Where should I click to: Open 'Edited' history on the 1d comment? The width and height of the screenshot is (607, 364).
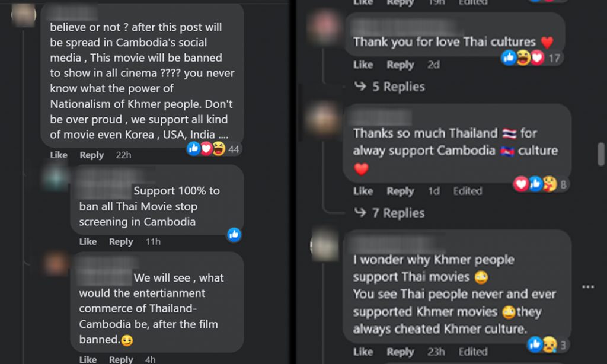click(468, 191)
